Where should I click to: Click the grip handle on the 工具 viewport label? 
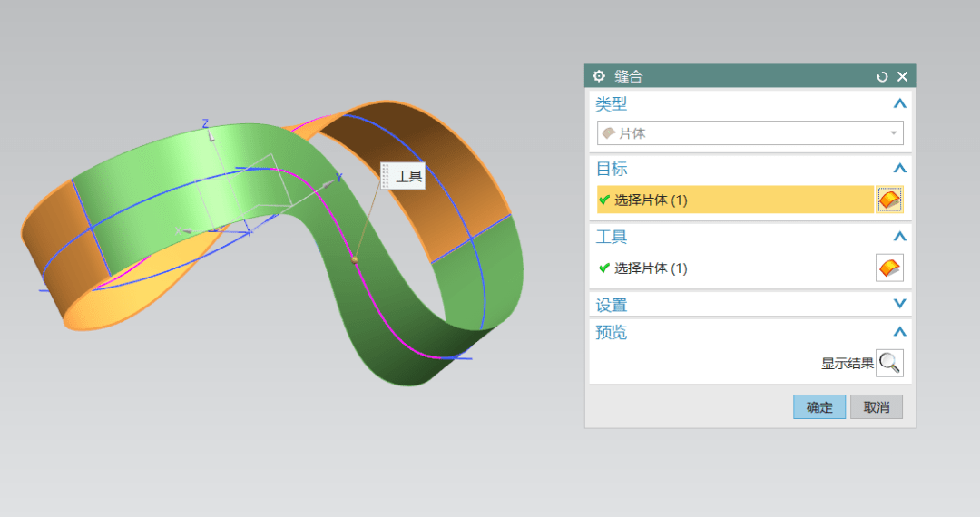coord(386,176)
